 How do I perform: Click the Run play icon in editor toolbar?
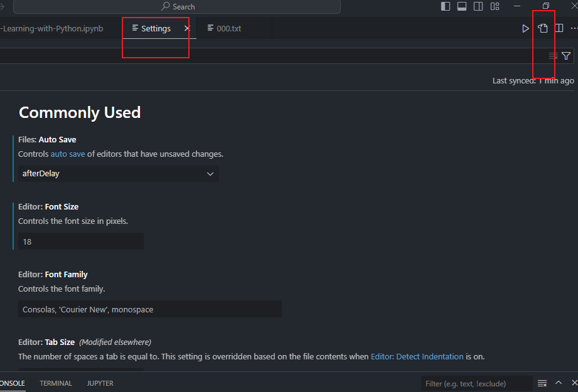coord(526,28)
